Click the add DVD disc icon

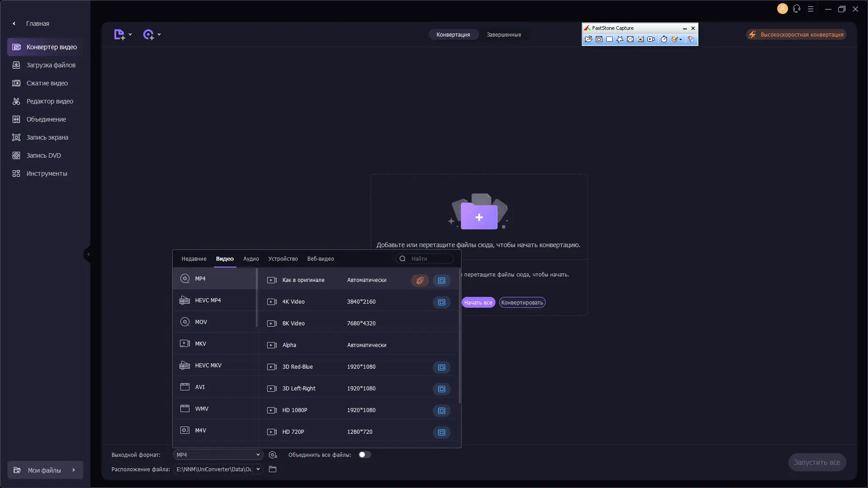[149, 35]
